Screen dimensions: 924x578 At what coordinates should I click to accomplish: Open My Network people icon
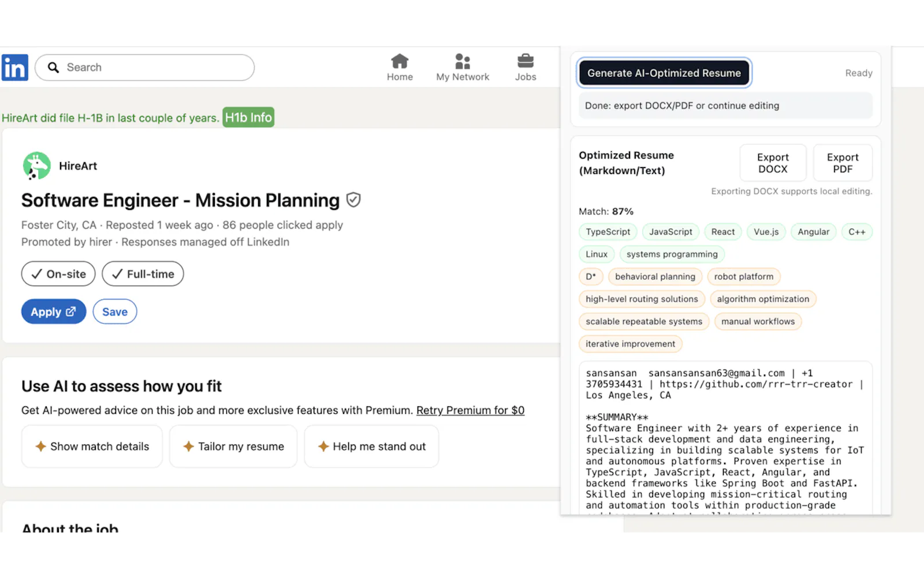pos(463,61)
